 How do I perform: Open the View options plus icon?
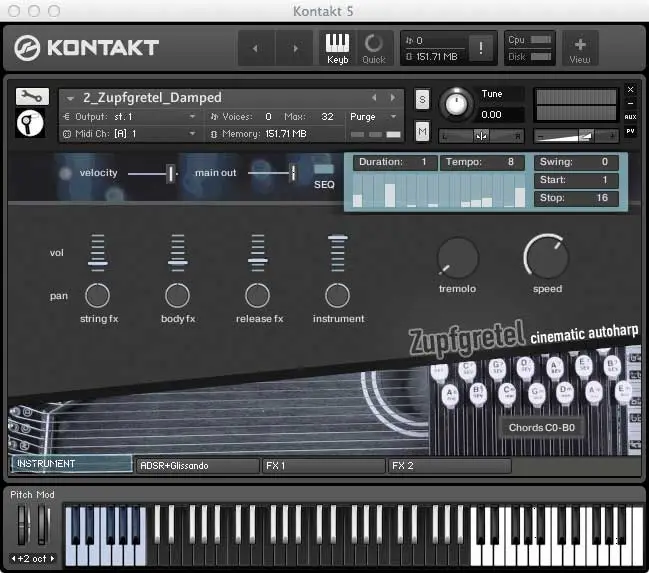coord(579,48)
